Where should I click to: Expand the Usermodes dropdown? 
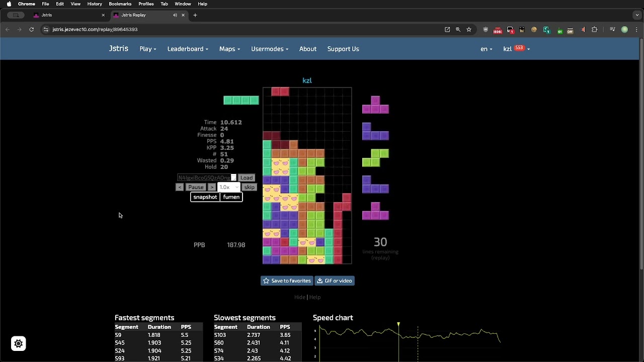(270, 49)
